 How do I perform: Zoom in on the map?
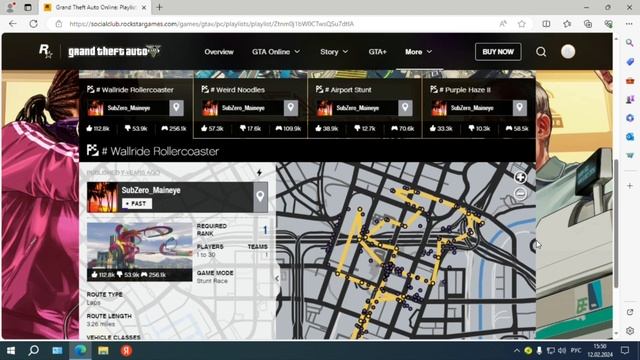tap(520, 178)
